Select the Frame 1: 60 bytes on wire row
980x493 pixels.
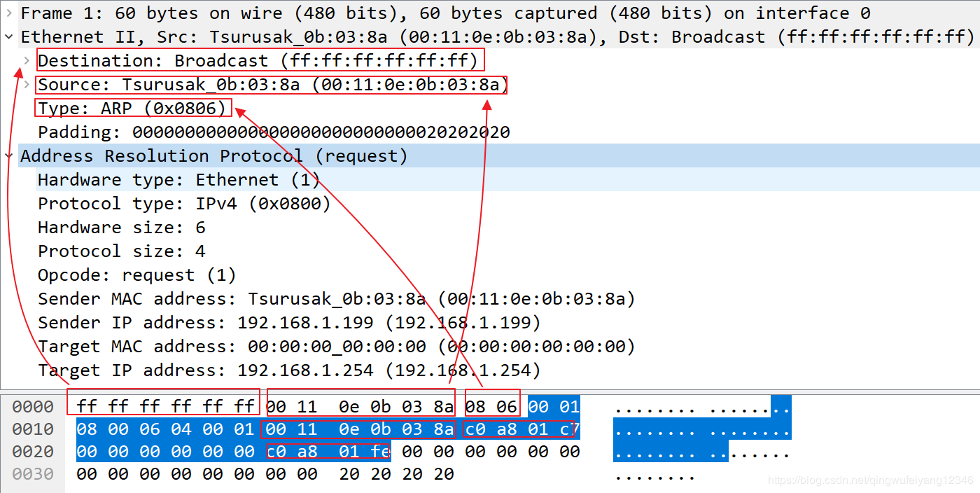tap(490, 13)
